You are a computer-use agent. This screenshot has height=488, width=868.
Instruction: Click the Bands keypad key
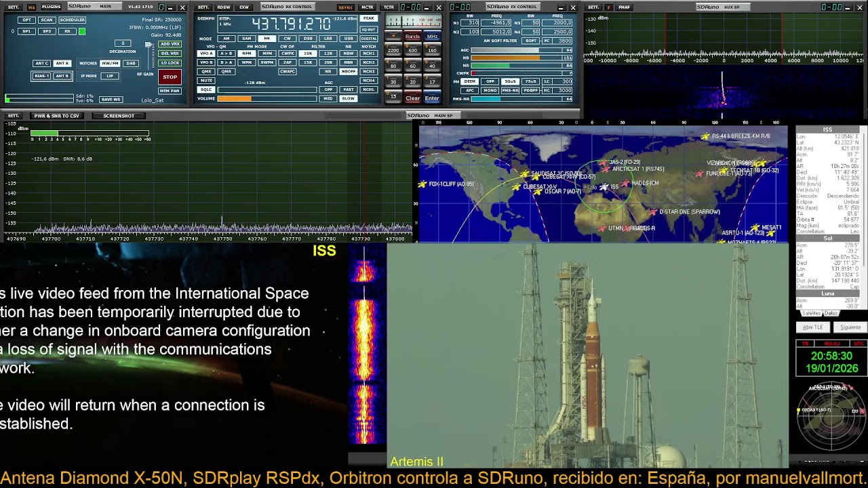412,36
